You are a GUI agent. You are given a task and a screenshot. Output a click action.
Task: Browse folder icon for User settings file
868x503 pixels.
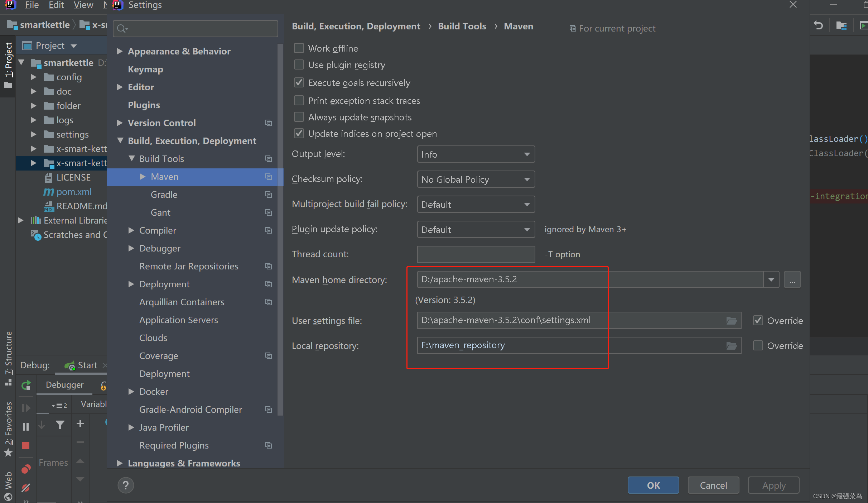tap(731, 320)
